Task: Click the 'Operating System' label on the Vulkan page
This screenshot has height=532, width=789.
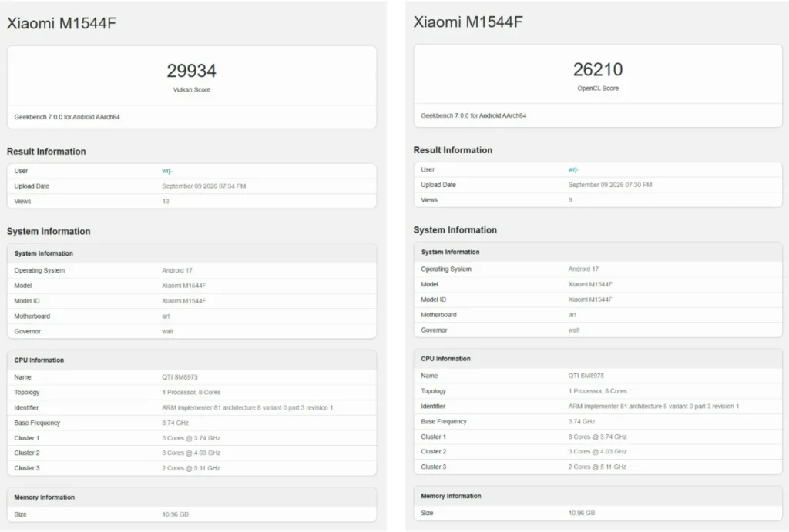Action: (x=39, y=270)
